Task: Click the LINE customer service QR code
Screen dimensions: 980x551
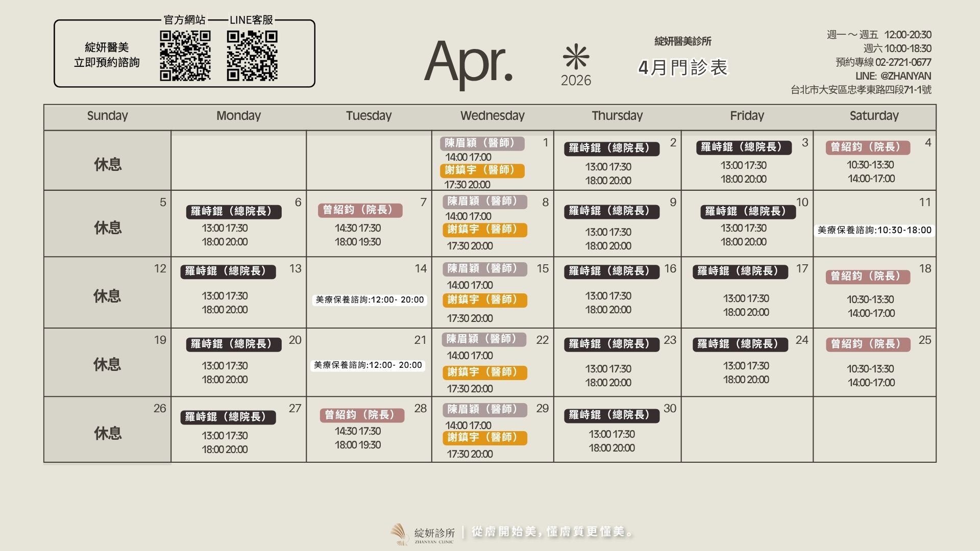Action: tap(252, 56)
